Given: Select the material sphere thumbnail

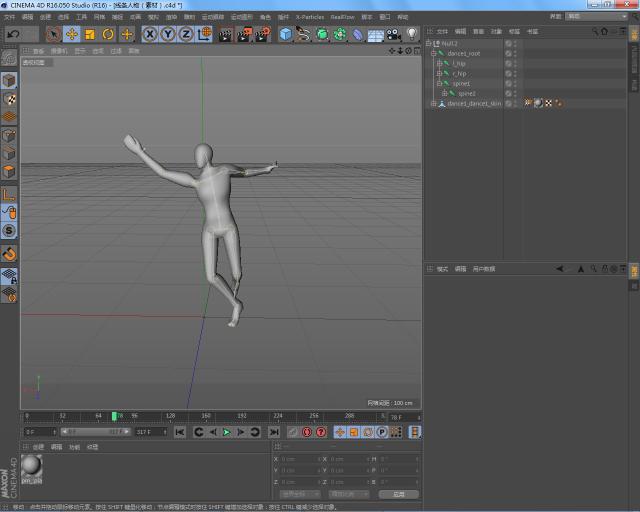Looking at the screenshot, I should click(32, 467).
